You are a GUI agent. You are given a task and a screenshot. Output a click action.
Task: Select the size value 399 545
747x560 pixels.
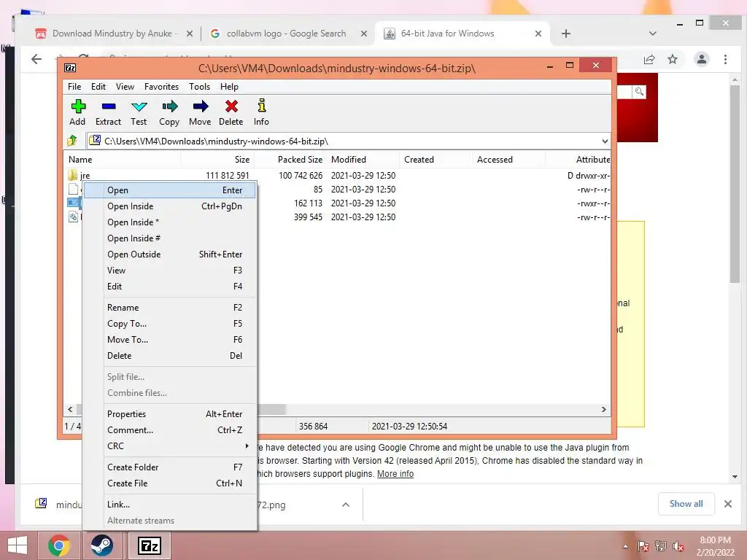pyautogui.click(x=308, y=217)
